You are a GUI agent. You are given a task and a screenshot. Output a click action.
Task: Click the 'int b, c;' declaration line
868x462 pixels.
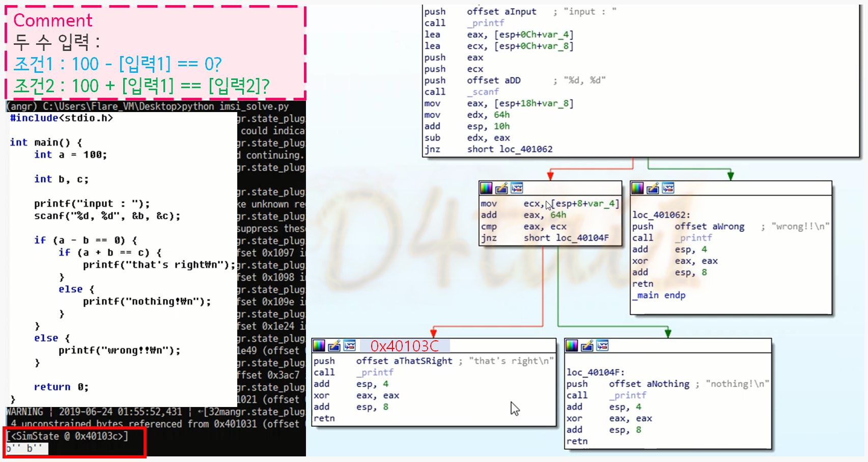click(61, 179)
